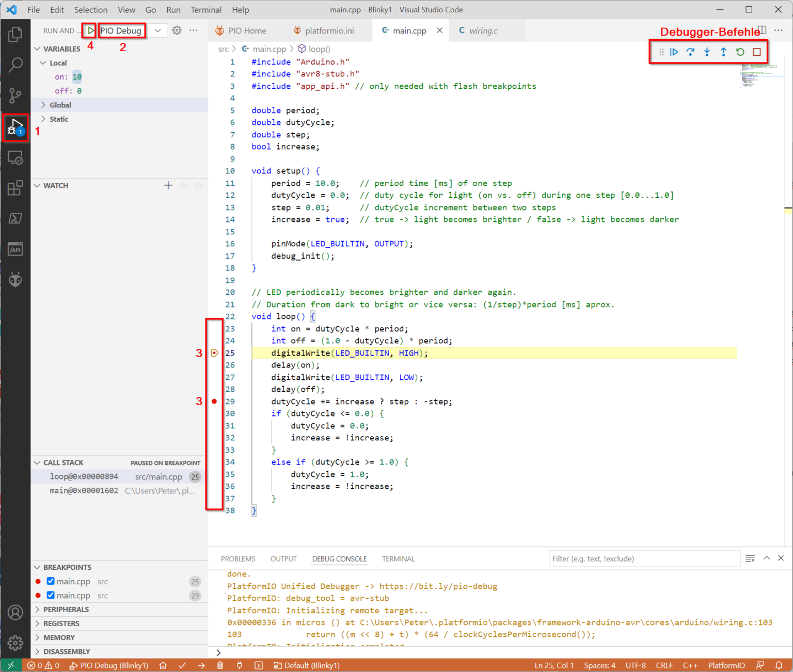This screenshot has height=672, width=793.
Task: Toggle the breakpoint dot at line 29
Action: click(214, 401)
